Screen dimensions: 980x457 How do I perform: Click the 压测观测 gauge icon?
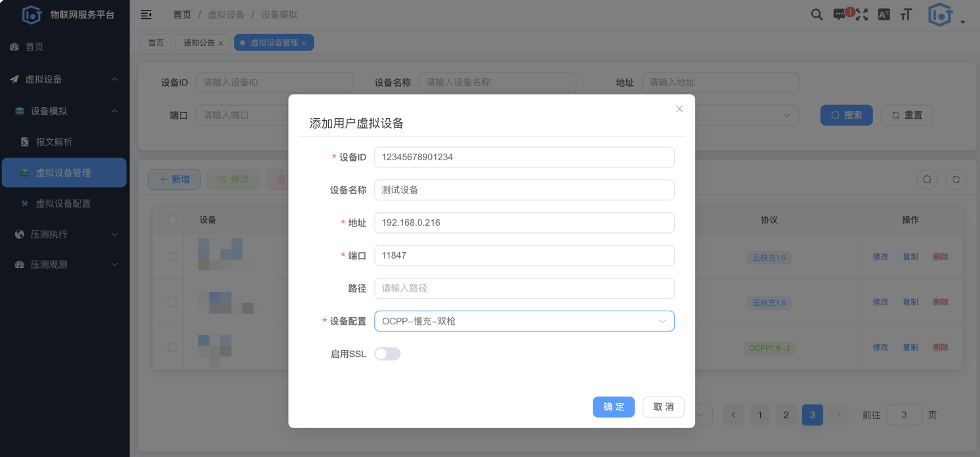pos(20,265)
